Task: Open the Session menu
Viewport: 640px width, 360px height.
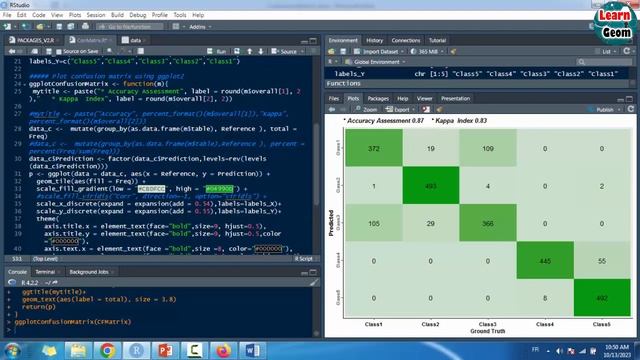Action: click(96, 15)
